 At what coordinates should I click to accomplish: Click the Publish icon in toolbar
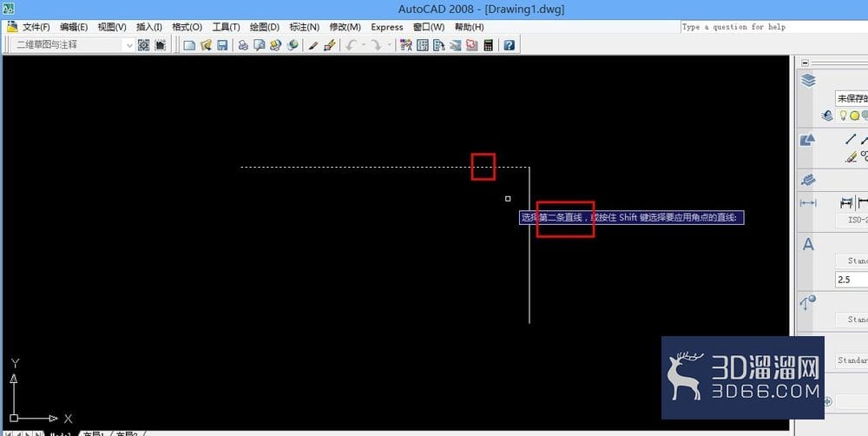(275, 45)
